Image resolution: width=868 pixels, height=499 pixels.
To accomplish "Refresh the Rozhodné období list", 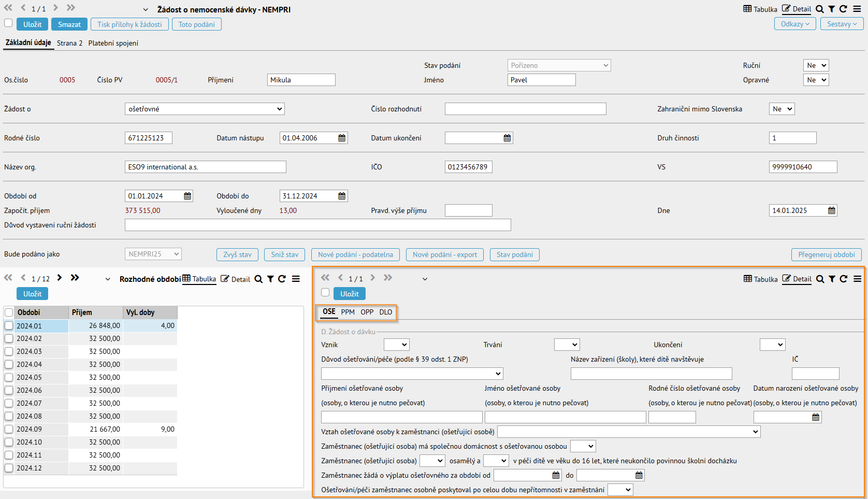I will point(282,279).
